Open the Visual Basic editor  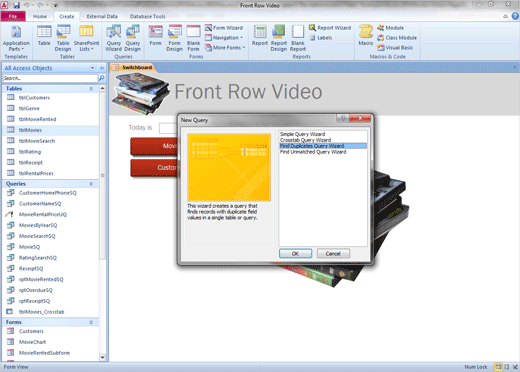pos(395,48)
